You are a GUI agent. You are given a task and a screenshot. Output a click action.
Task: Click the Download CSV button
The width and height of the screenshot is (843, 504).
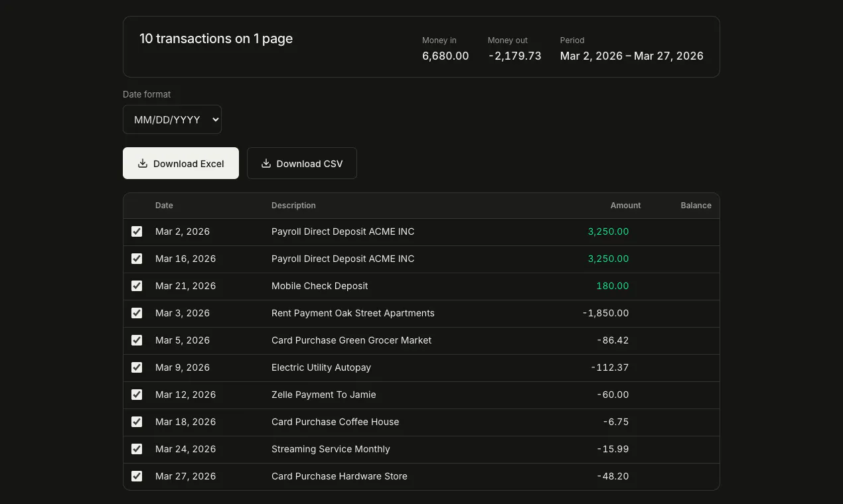302,163
